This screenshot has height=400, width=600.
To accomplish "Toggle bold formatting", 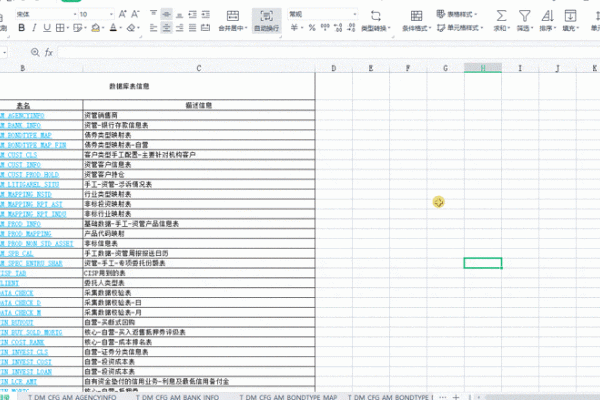I will point(22,28).
